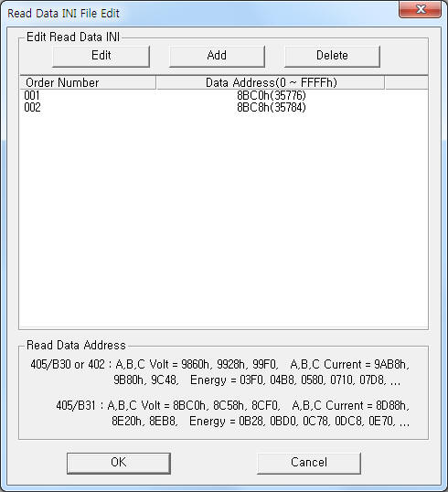Add a new data address entry
The width and height of the screenshot is (448, 492).
tap(217, 56)
